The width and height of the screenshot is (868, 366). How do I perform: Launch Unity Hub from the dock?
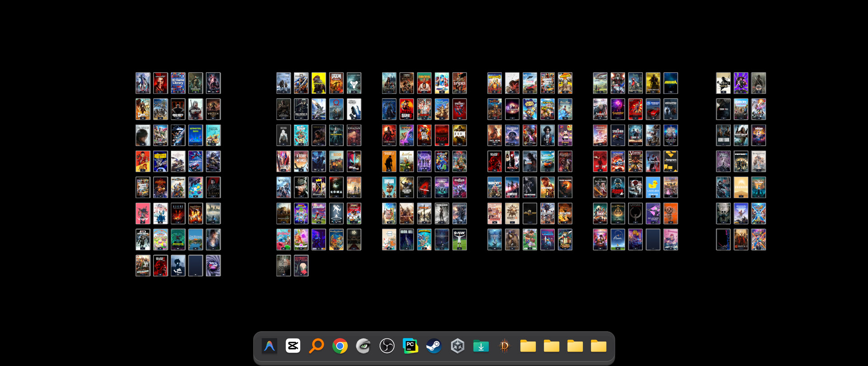(458, 346)
